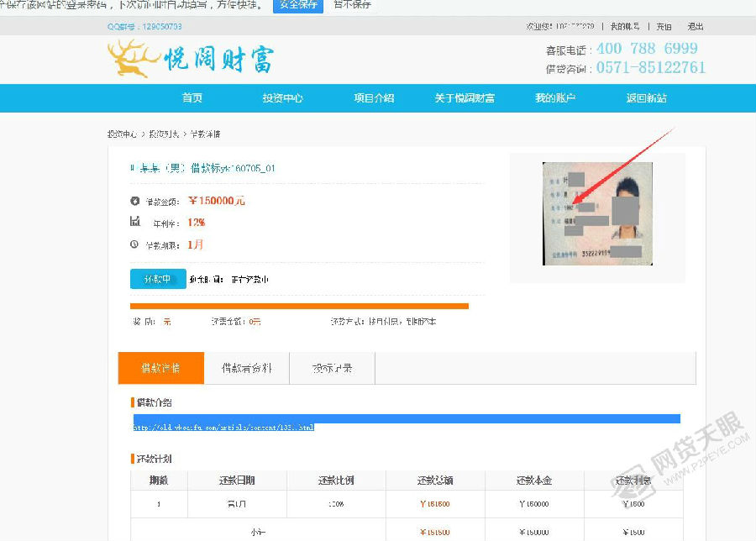This screenshot has width=756, height=541.
Task: Click the orange bullet icon before 借款介绍
Action: coord(131,402)
